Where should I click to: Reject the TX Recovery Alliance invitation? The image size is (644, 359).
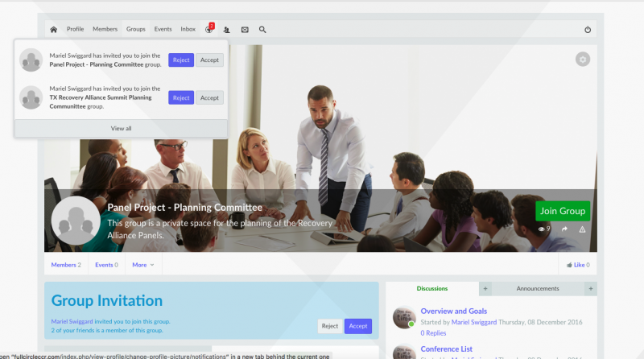click(181, 97)
